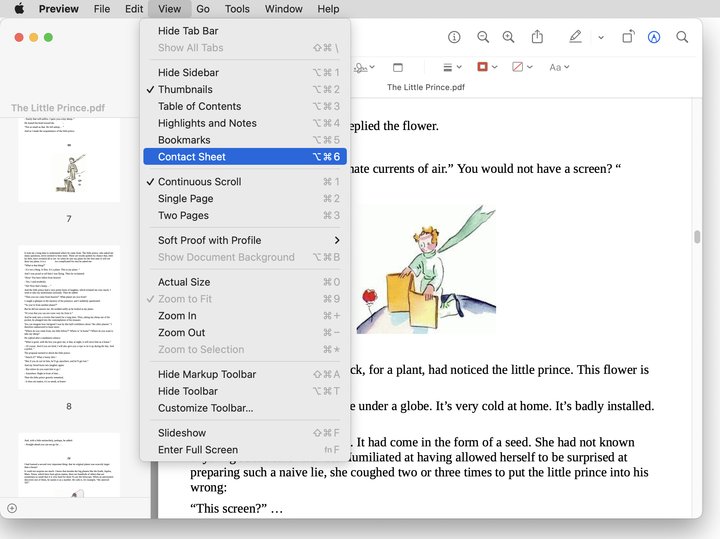Toggle the checked Thumbnails option
This screenshot has height=539, width=720.
[x=245, y=90]
